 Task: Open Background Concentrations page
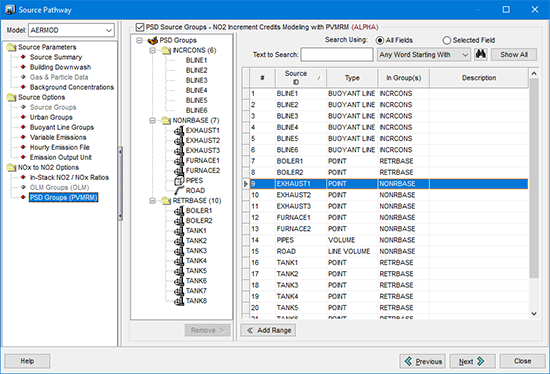click(72, 87)
